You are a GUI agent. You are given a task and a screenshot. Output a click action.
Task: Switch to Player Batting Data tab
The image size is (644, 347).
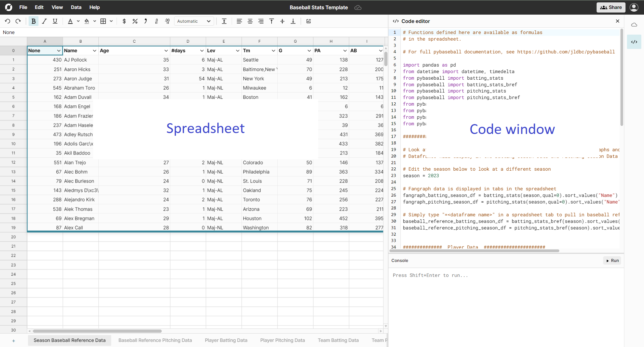point(226,340)
